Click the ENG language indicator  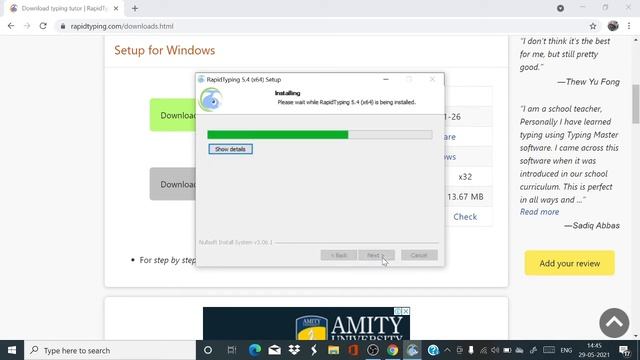click(566, 350)
